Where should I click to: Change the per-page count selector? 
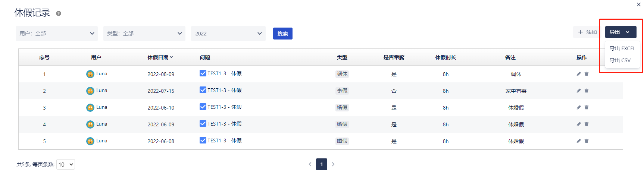(x=66, y=164)
